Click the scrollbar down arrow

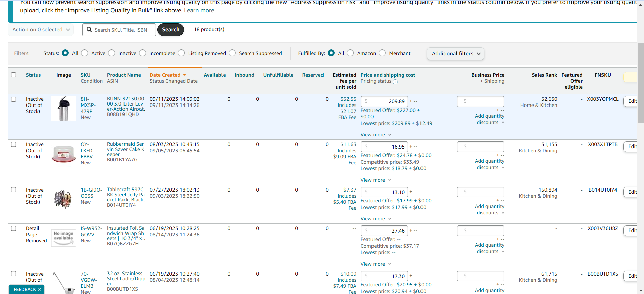coord(641,291)
